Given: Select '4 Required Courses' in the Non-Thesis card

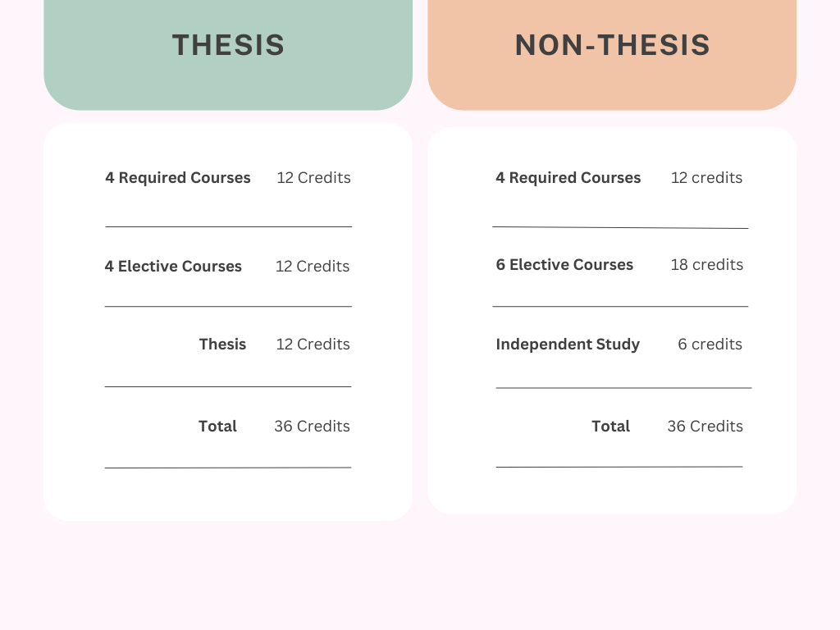Looking at the screenshot, I should coord(568,178).
